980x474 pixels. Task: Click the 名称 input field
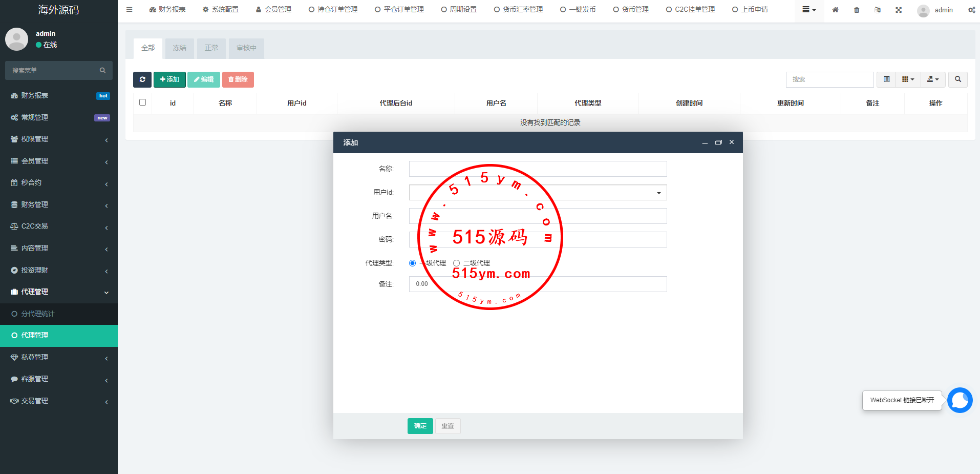pyautogui.click(x=538, y=169)
